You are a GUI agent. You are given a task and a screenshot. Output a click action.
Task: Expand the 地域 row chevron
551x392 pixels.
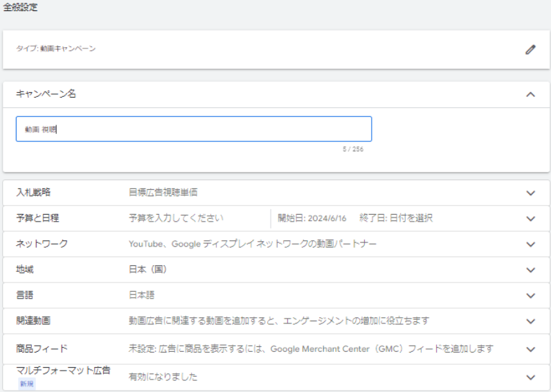[531, 269]
